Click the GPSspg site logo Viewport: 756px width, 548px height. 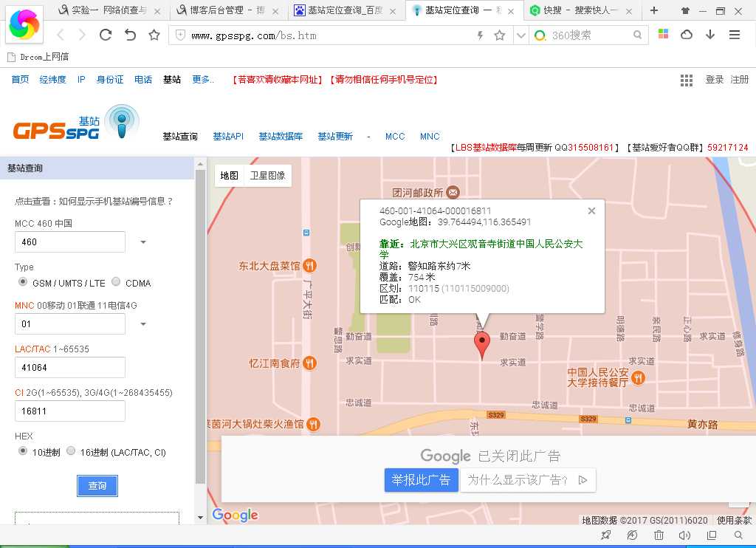pyautogui.click(x=76, y=123)
